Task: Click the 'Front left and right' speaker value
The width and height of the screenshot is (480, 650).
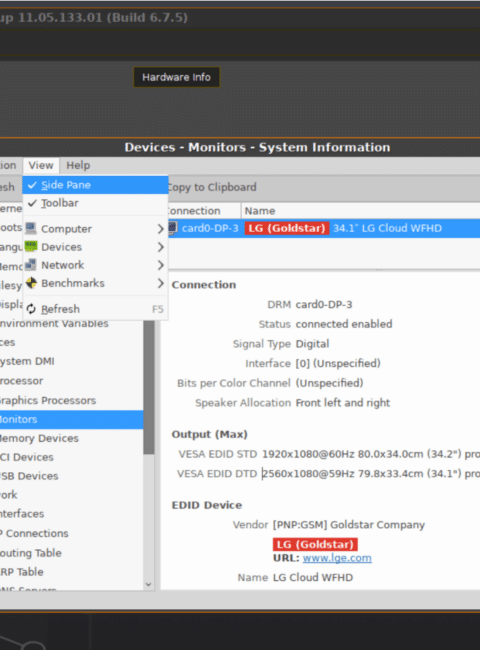Action: pos(343,403)
